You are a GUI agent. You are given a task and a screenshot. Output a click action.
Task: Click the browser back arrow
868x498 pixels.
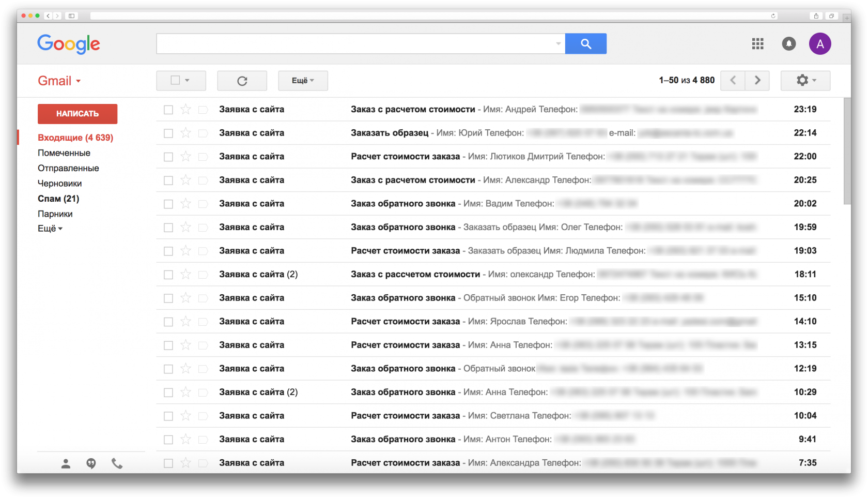pos(48,16)
